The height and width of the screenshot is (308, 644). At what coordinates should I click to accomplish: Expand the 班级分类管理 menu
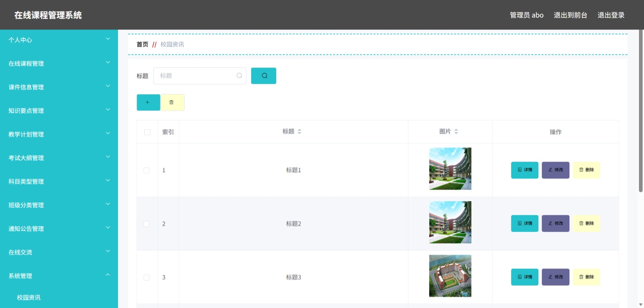click(59, 205)
